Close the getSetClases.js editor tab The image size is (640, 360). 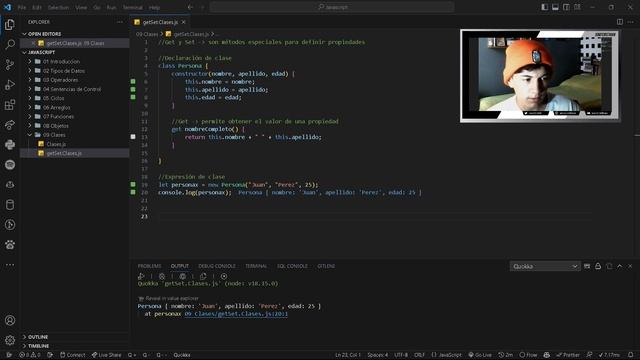tap(184, 22)
